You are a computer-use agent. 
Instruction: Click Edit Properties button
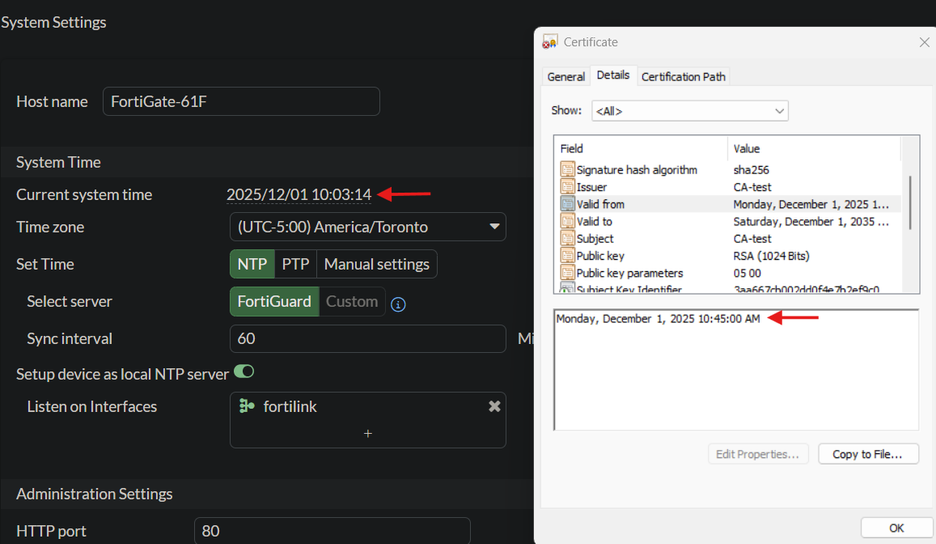(x=758, y=454)
